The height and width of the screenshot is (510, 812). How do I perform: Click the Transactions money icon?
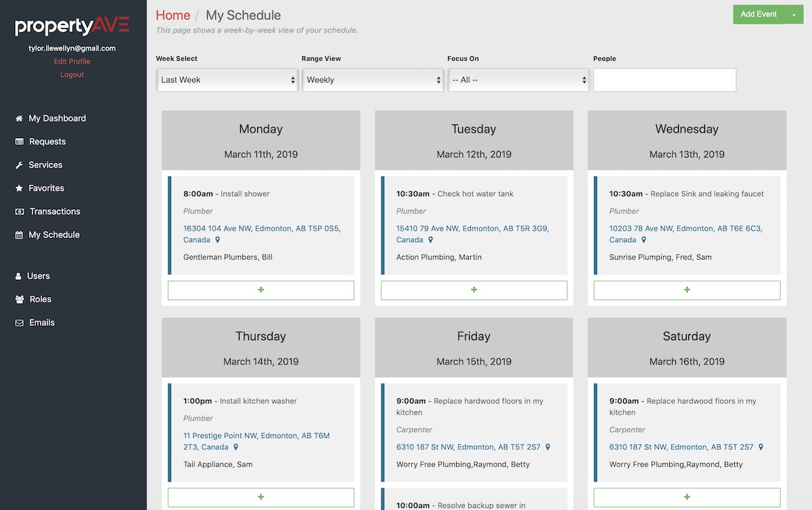[x=19, y=212]
